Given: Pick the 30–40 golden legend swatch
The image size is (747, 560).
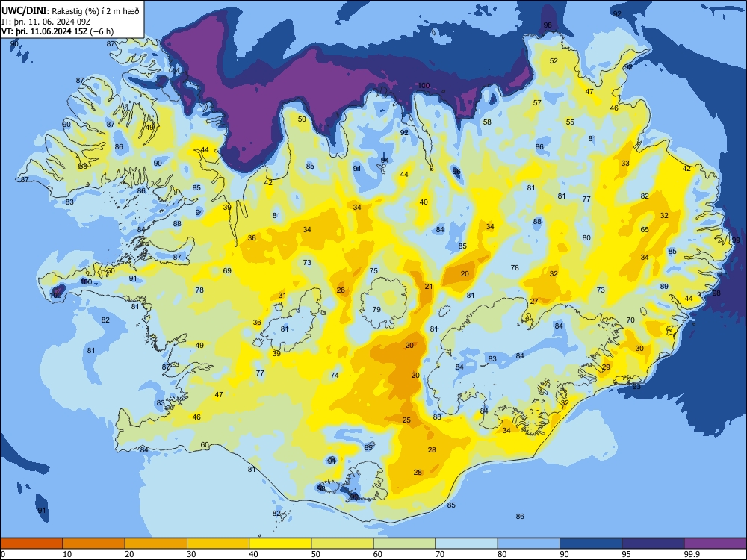Looking at the screenshot, I should coord(218,544).
